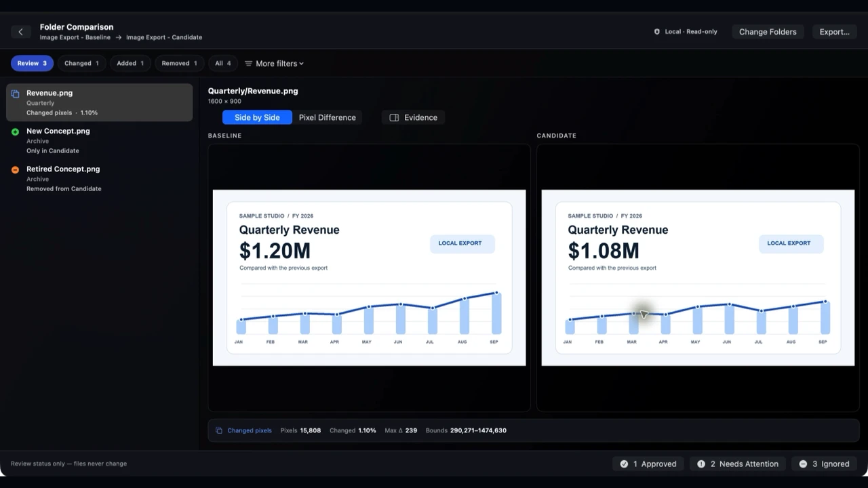Select Revenue.png in file list
Viewport: 868px width, 488px height.
click(x=100, y=102)
